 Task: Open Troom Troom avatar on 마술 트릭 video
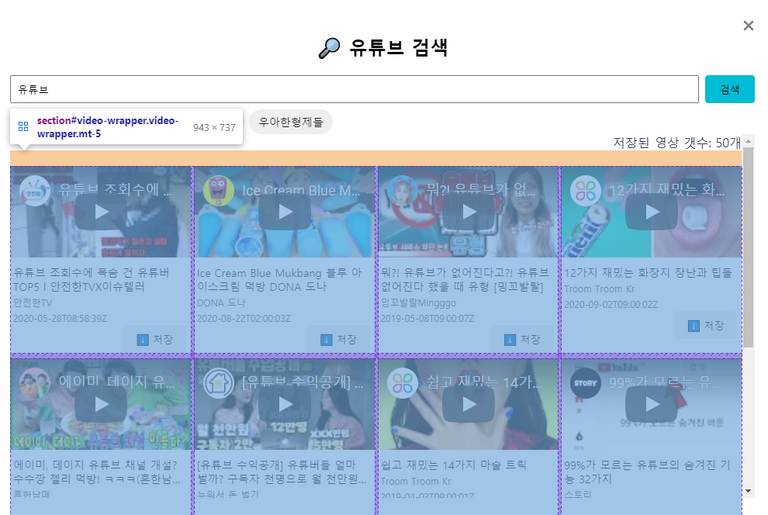[x=402, y=383]
